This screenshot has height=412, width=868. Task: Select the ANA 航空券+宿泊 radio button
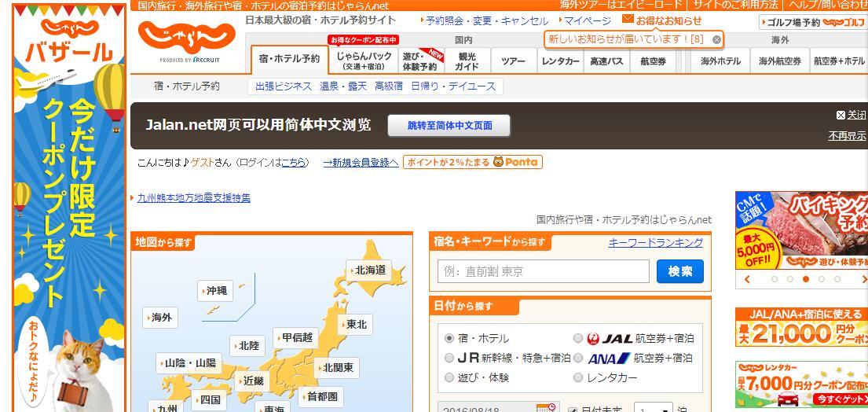tap(578, 358)
